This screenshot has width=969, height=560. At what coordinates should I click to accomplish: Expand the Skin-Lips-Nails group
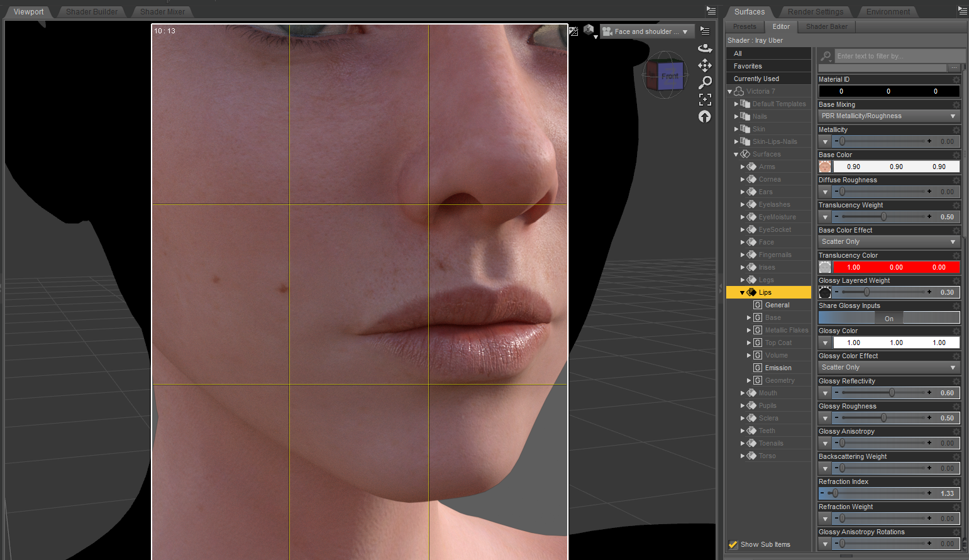[x=736, y=141]
